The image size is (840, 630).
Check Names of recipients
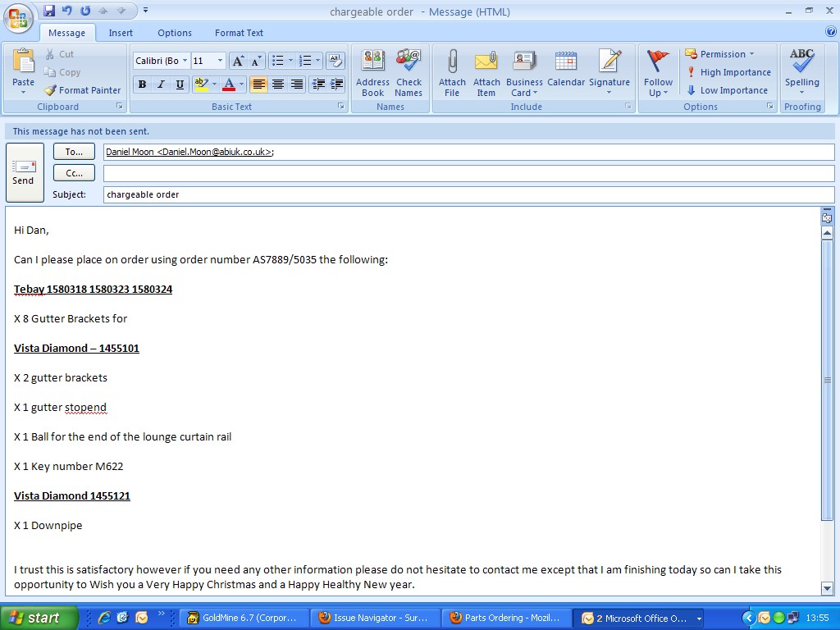(409, 73)
